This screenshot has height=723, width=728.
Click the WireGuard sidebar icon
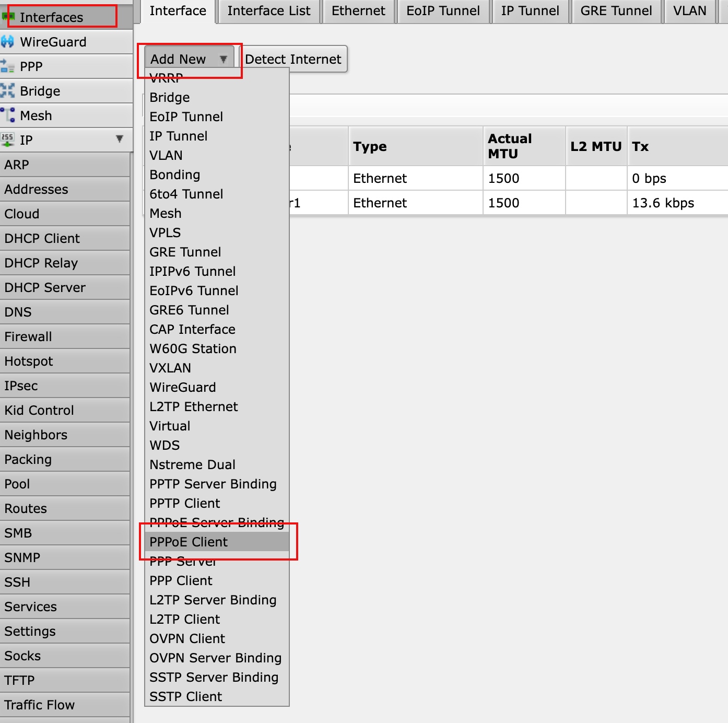coord(8,42)
